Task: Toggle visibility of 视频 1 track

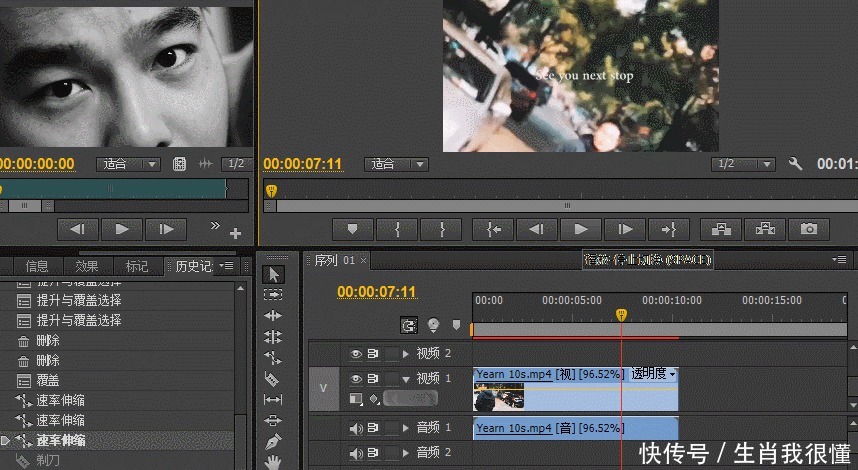Action: [x=355, y=379]
